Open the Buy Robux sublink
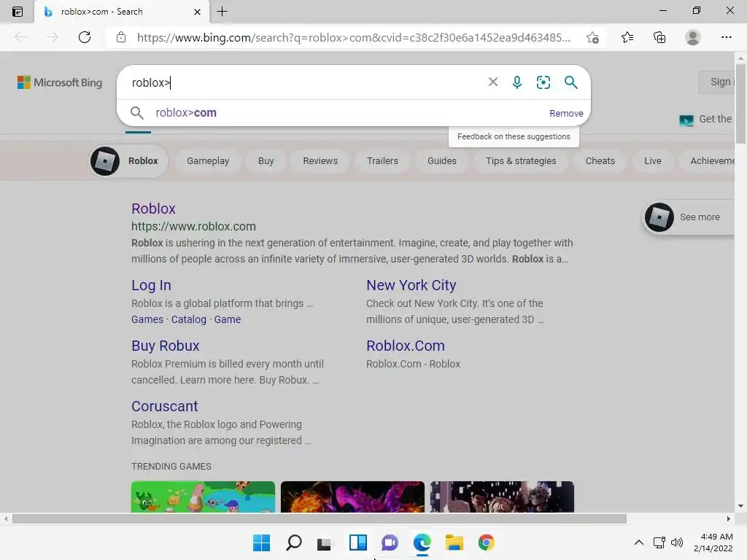Screen dimensions: 747x560 pyautogui.click(x=166, y=346)
